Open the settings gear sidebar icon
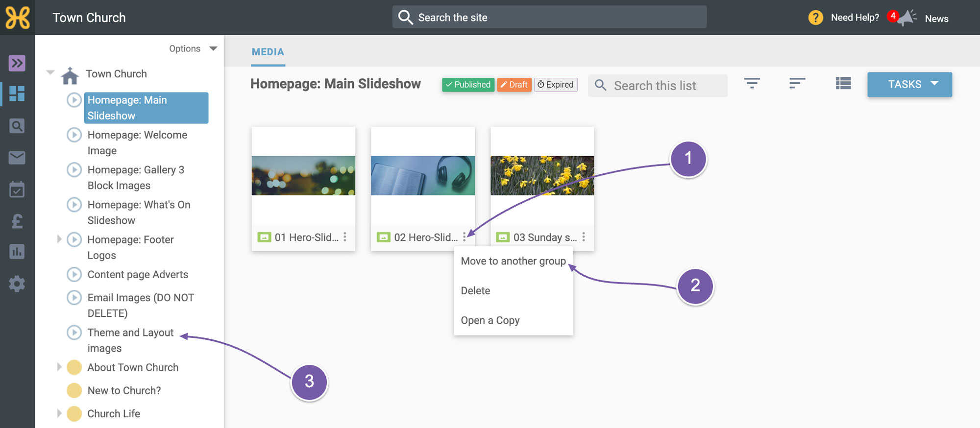The height and width of the screenshot is (428, 980). click(x=17, y=284)
